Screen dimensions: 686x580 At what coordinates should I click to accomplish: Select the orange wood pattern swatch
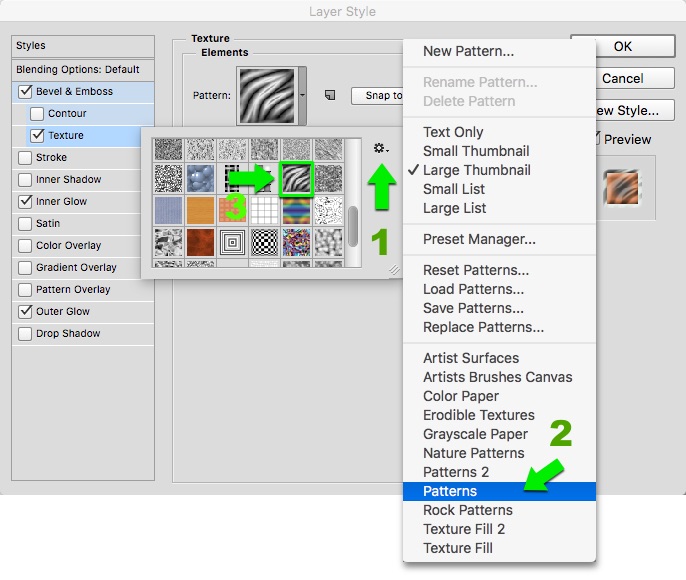(201, 211)
